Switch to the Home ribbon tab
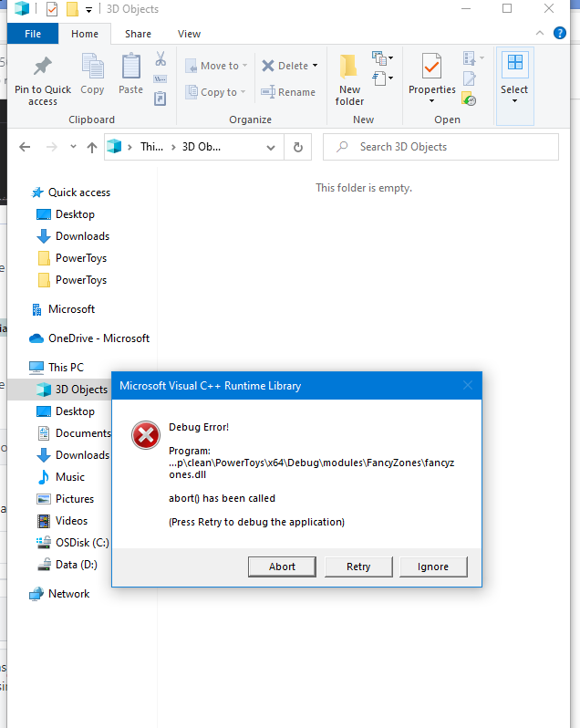This screenshot has width=580, height=728. point(85,34)
